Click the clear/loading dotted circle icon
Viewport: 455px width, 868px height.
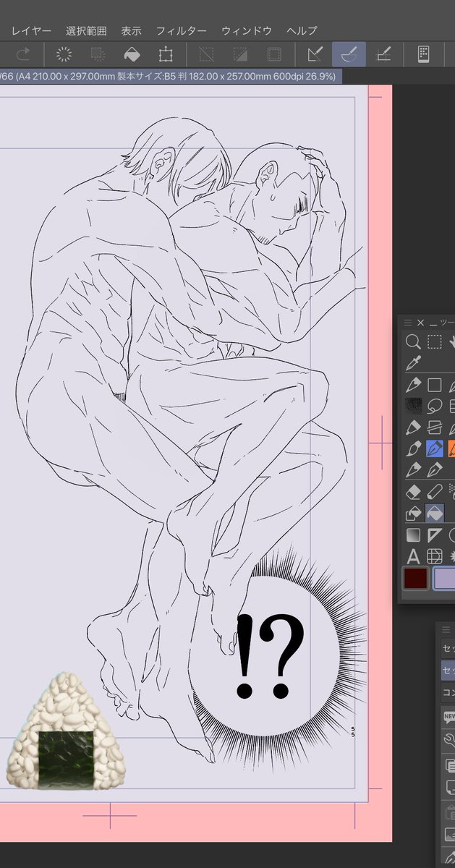tap(64, 54)
